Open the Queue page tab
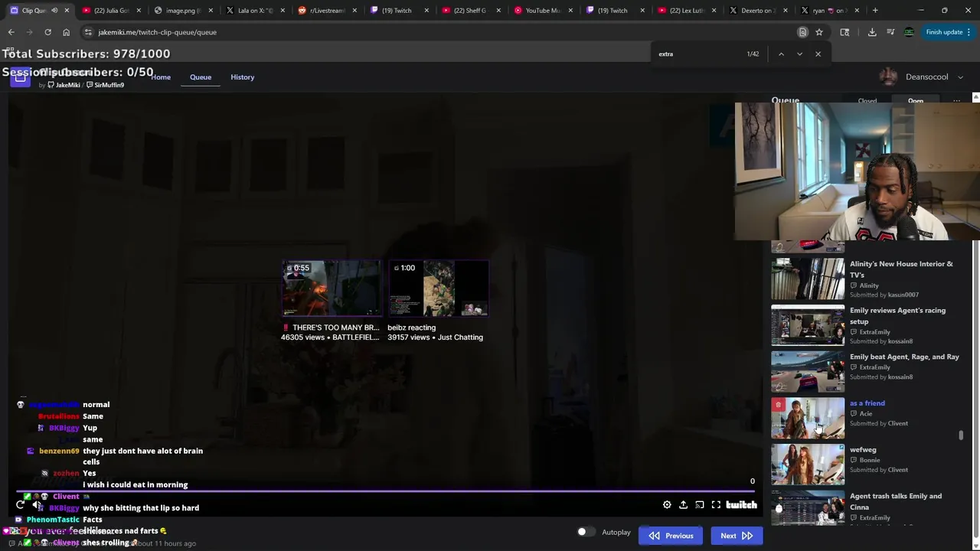This screenshot has width=980, height=551. click(x=201, y=77)
